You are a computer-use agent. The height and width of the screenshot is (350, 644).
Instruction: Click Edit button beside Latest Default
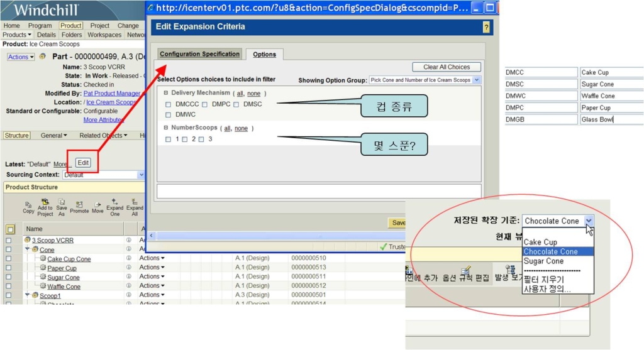[83, 163]
